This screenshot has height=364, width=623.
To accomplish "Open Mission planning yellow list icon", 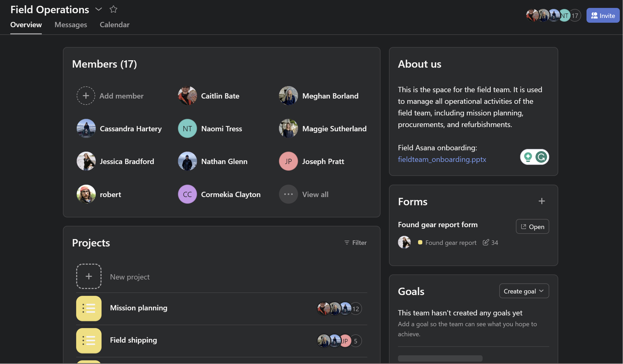I will [89, 309].
